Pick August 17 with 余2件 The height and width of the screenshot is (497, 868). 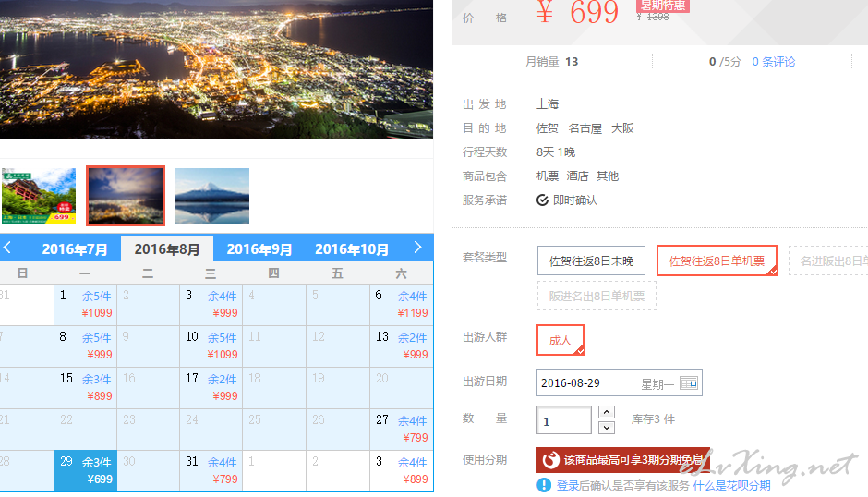click(211, 387)
